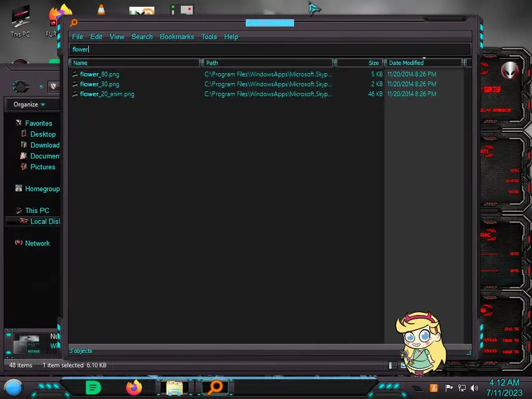532x399 pixels.
Task: Select the file flower_30.png
Action: point(99,84)
